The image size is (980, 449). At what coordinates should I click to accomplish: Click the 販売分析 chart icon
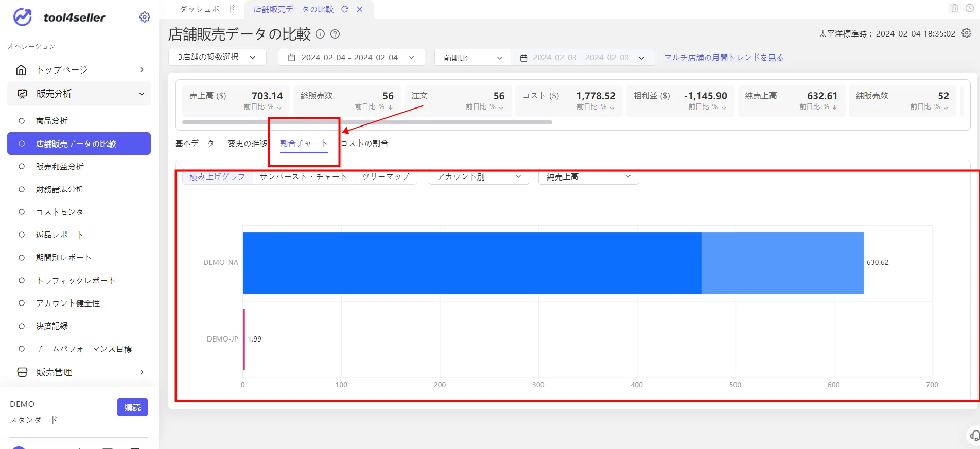(x=22, y=94)
